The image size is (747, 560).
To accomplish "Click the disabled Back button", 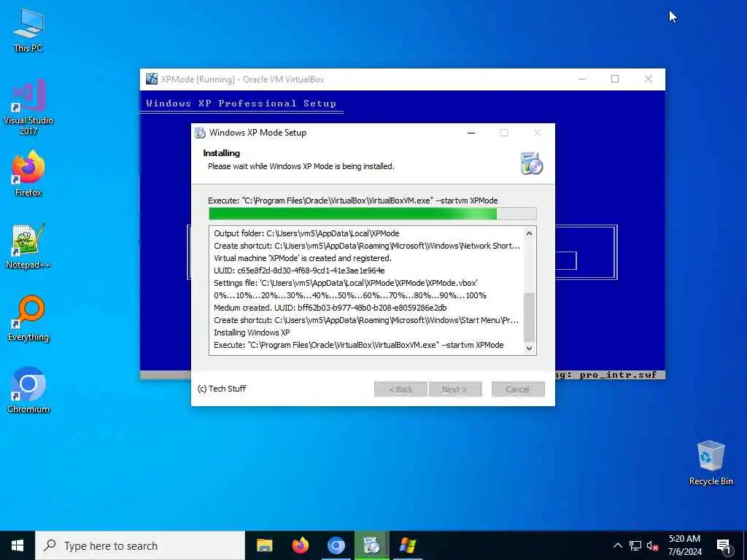I will click(400, 389).
